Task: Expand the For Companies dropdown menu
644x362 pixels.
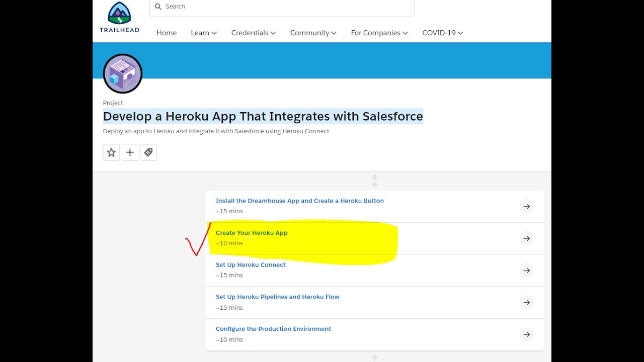Action: pyautogui.click(x=379, y=33)
